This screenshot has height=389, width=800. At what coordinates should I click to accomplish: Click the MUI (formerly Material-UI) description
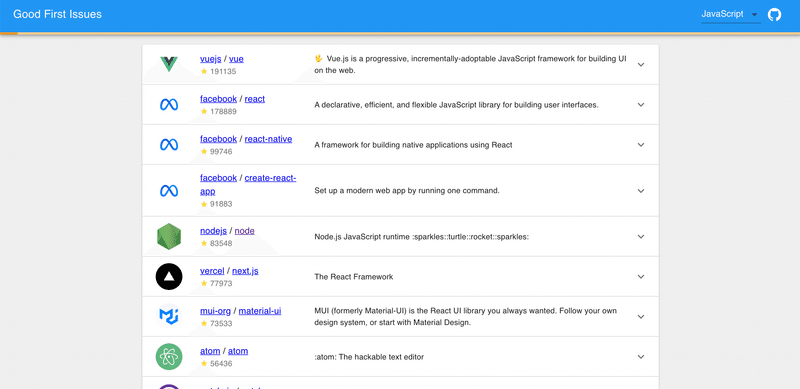pos(466,317)
